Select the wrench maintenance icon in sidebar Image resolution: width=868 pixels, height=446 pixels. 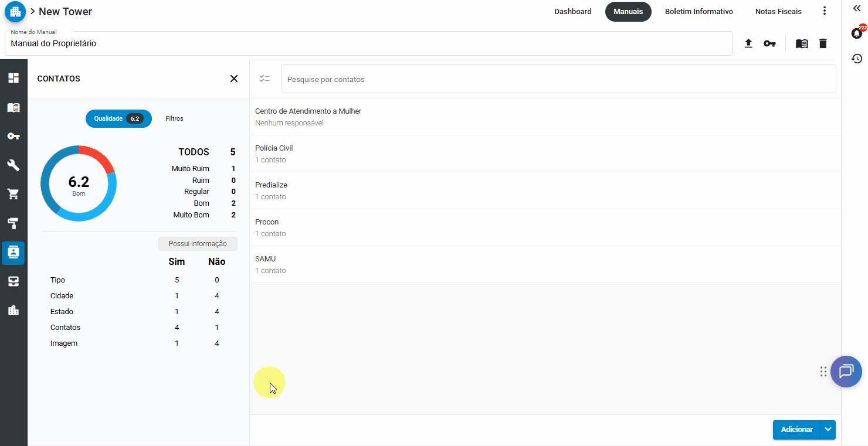point(13,165)
